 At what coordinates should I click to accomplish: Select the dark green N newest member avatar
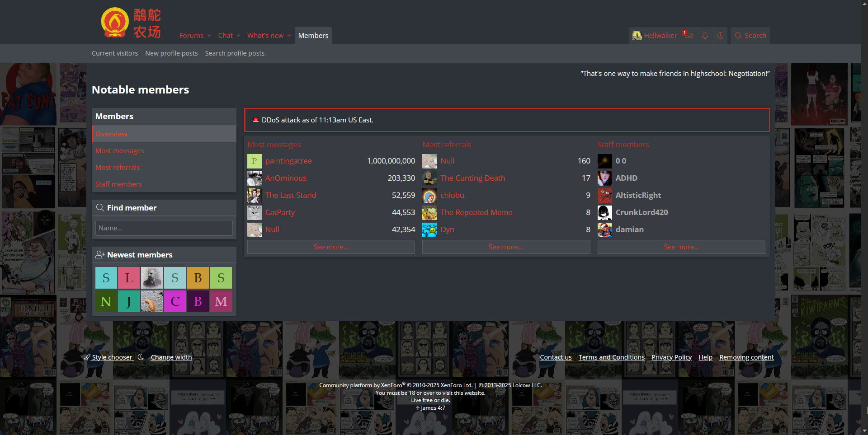[x=106, y=301]
